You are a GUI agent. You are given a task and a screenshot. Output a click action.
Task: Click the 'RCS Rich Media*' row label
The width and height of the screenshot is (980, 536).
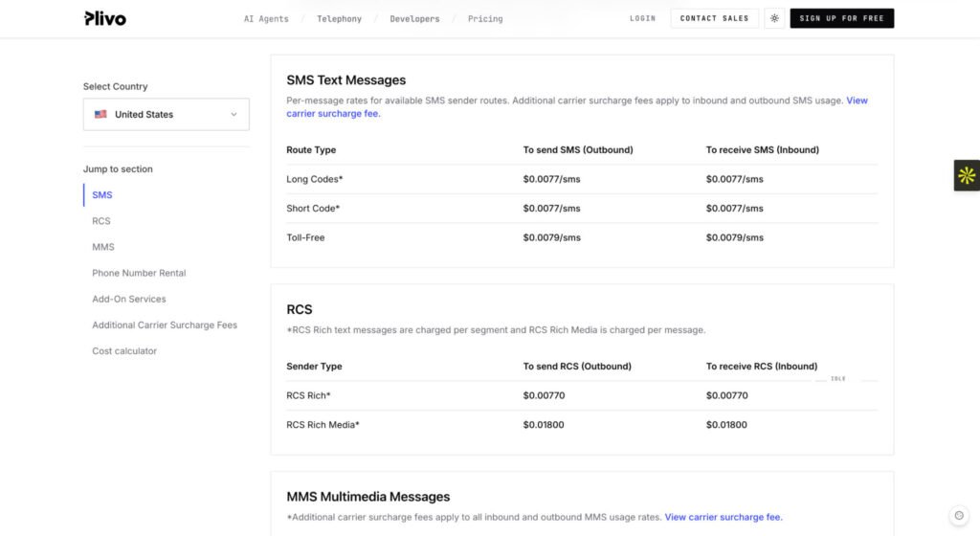323,425
